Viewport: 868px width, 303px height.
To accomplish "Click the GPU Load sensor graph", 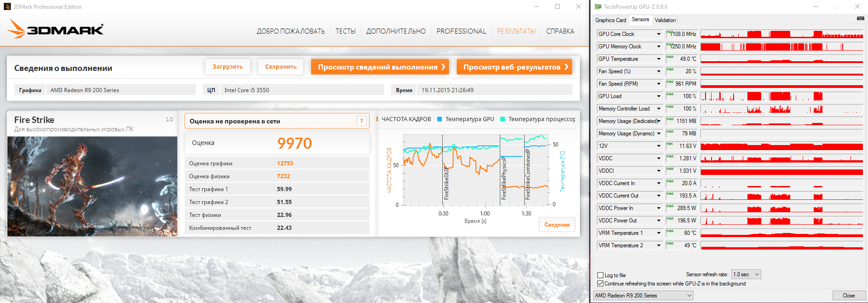I will (781, 96).
